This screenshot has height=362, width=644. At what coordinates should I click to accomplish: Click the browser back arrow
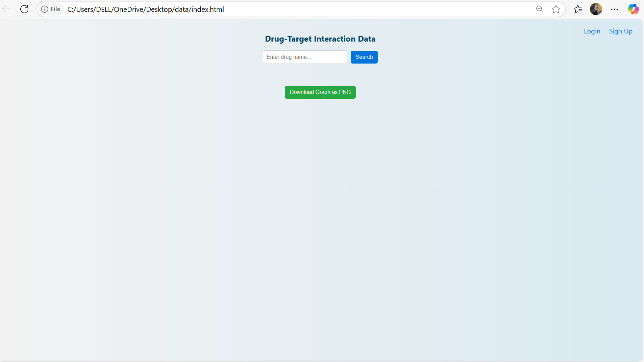(6, 9)
